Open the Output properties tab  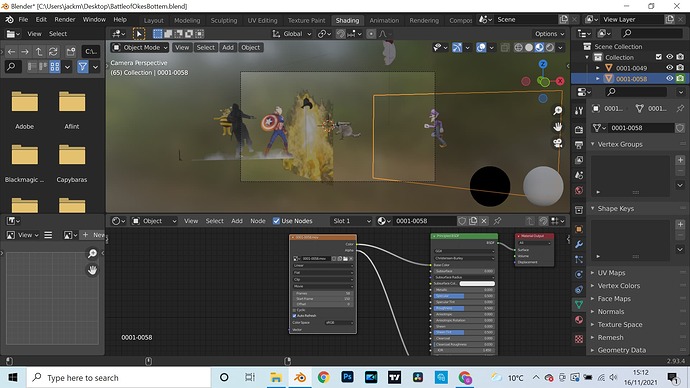point(579,145)
